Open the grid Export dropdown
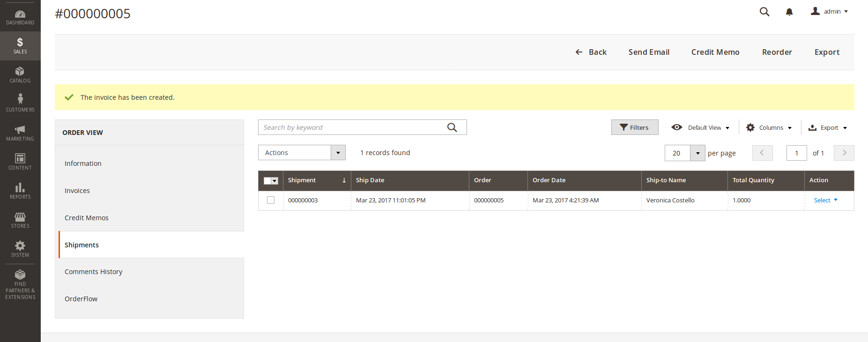Image resolution: width=868 pixels, height=342 pixels. 828,127
